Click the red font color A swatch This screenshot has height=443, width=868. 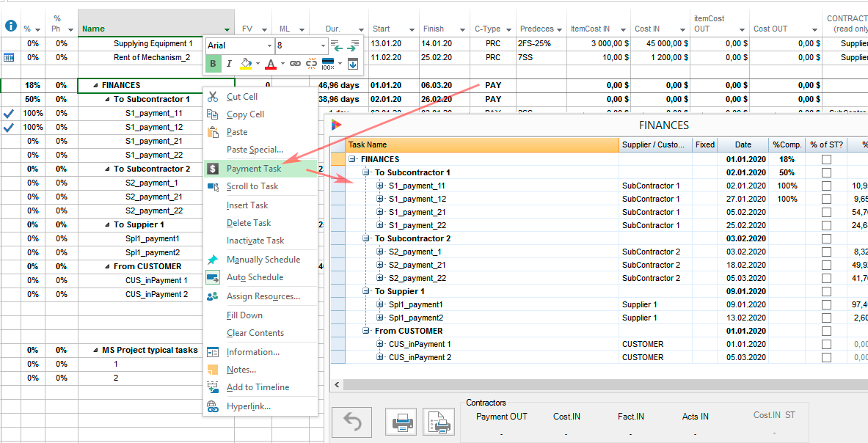(271, 64)
